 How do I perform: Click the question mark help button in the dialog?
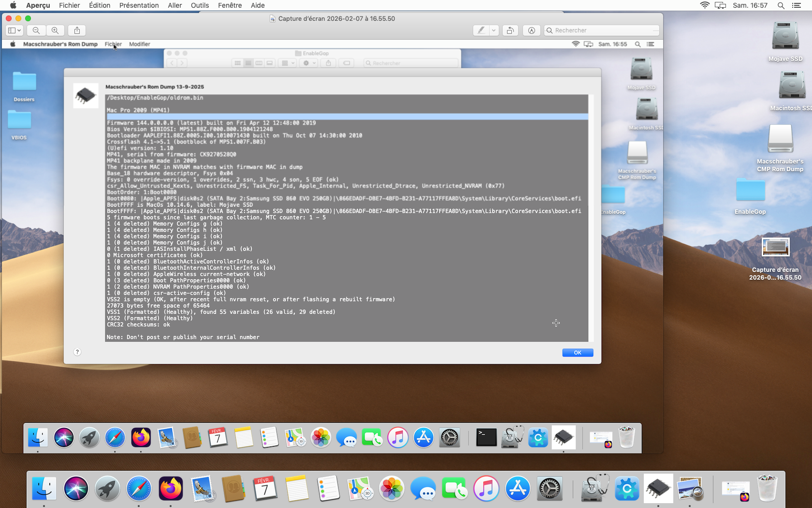click(77, 352)
